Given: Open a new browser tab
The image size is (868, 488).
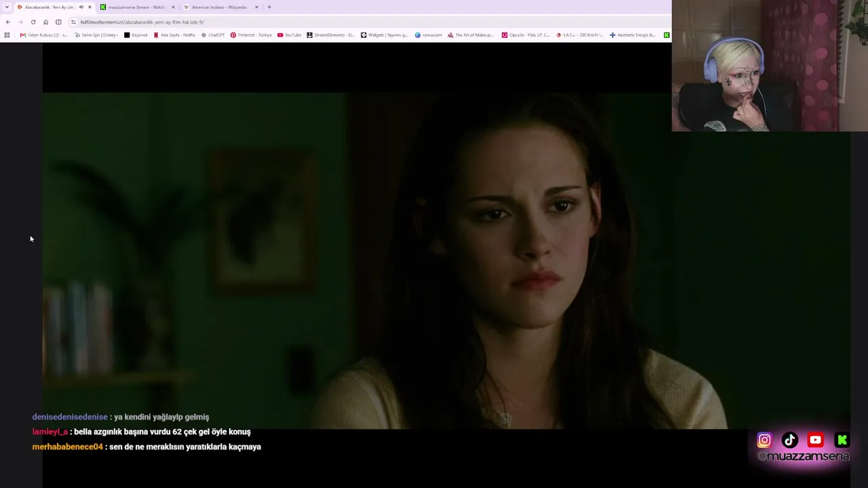Looking at the screenshot, I should (x=269, y=7).
